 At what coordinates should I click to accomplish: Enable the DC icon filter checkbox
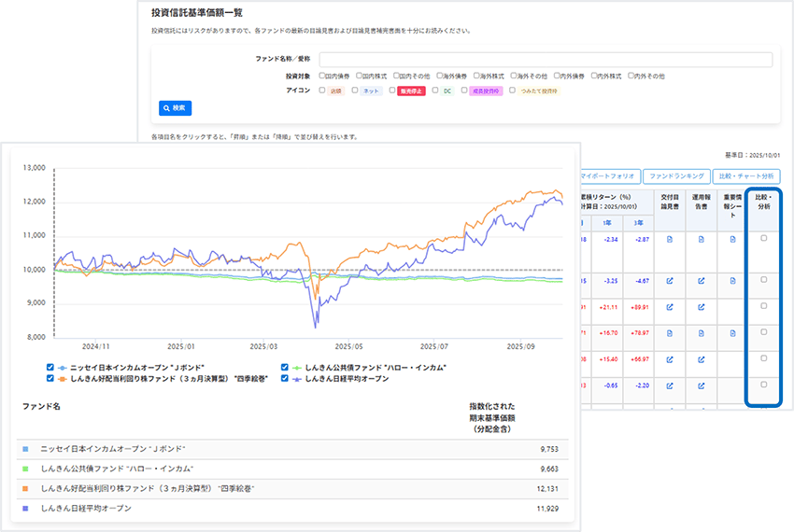coord(435,91)
